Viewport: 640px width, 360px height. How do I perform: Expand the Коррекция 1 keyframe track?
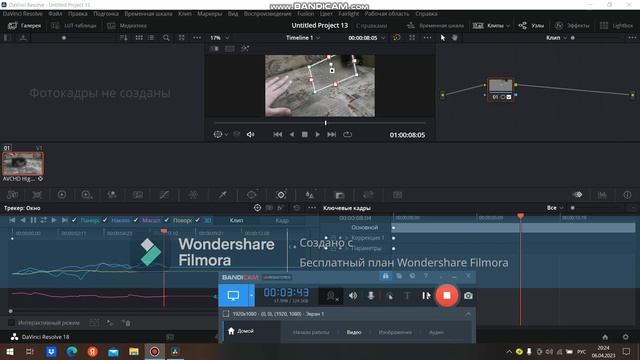pos(347,238)
